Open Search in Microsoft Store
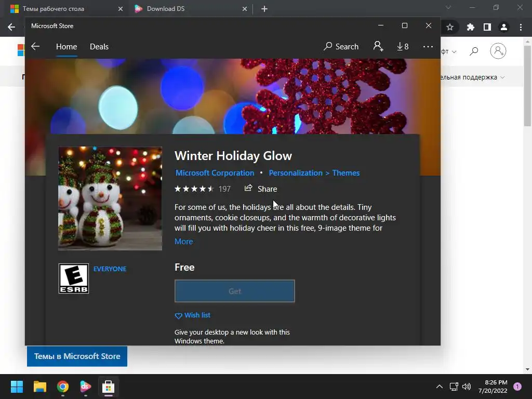 coord(341,46)
